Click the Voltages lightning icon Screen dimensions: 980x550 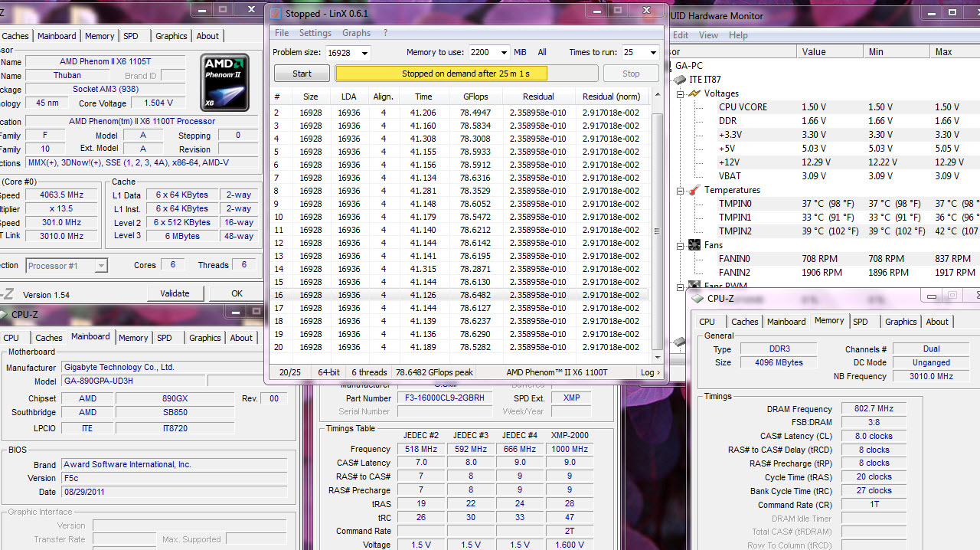pos(694,93)
